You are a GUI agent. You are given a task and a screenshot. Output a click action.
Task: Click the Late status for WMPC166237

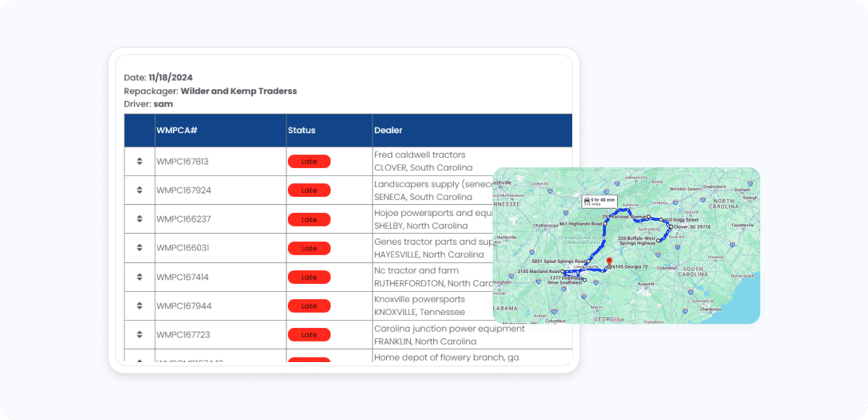pos(309,219)
